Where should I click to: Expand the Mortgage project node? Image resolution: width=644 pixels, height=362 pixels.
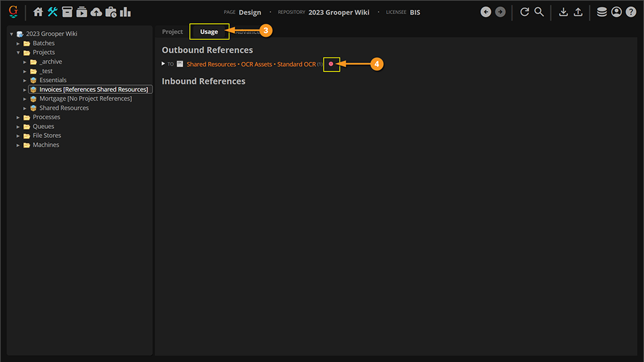[x=24, y=99]
